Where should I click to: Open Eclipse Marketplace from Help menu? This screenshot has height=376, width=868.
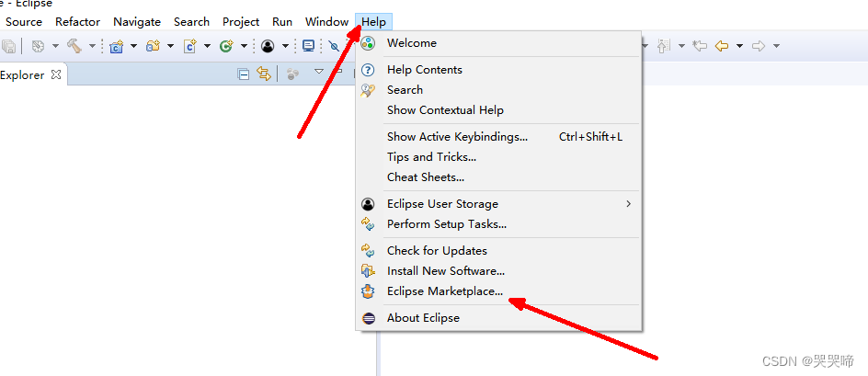pyautogui.click(x=498, y=291)
